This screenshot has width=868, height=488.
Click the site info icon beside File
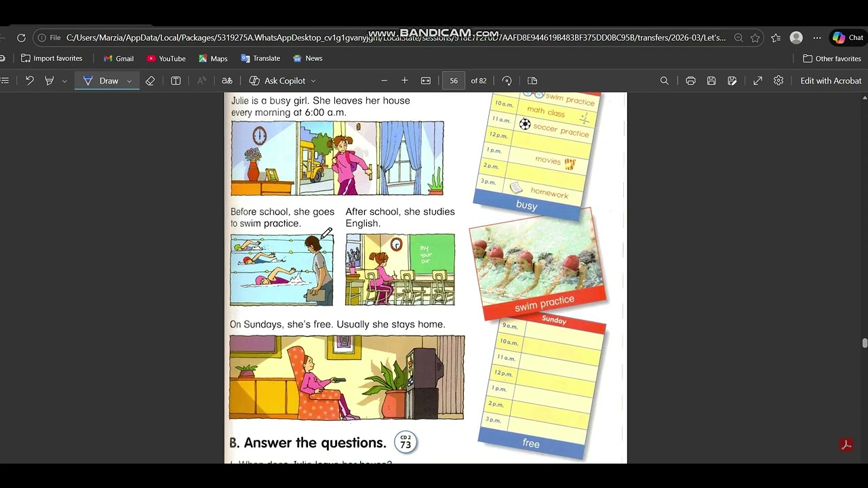[42, 38]
